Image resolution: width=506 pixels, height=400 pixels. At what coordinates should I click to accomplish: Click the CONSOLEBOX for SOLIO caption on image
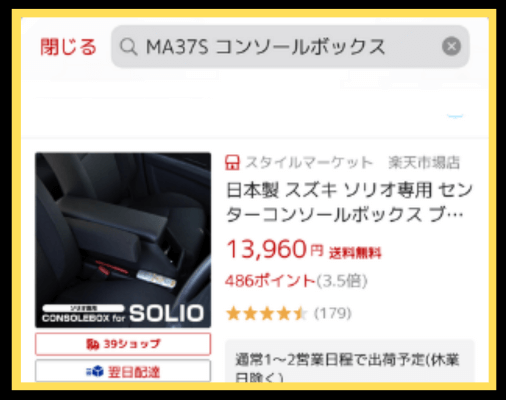coord(123,314)
